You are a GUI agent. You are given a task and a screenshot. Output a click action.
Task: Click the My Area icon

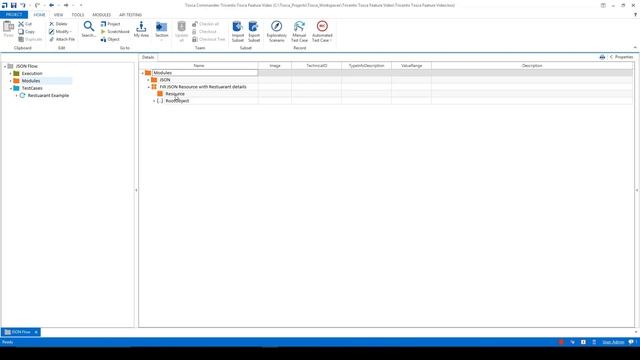[x=141, y=27]
